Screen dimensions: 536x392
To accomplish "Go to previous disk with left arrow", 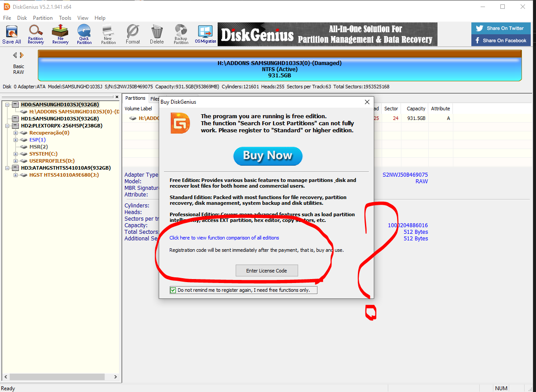I will click(15, 55).
